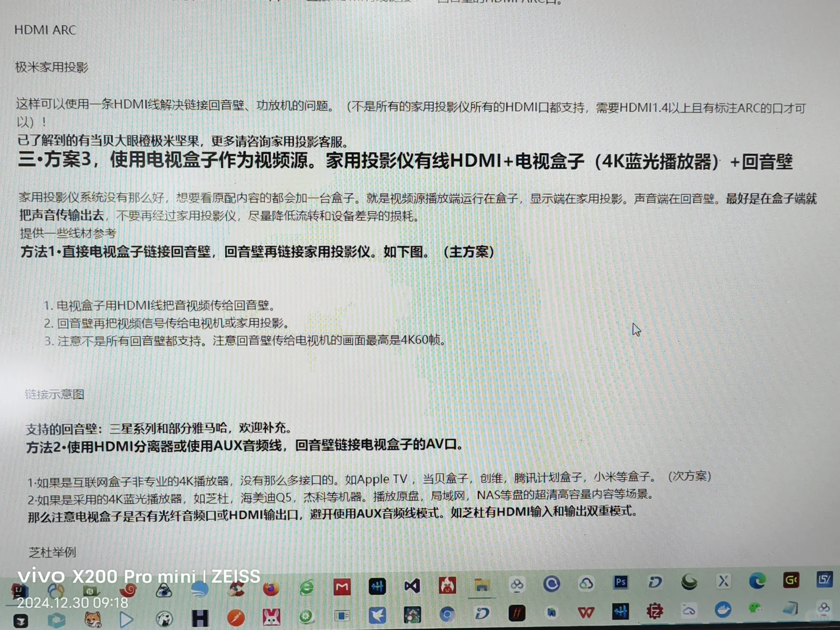Click the HDMI ARC text label
This screenshot has height=630, width=840.
point(44,30)
